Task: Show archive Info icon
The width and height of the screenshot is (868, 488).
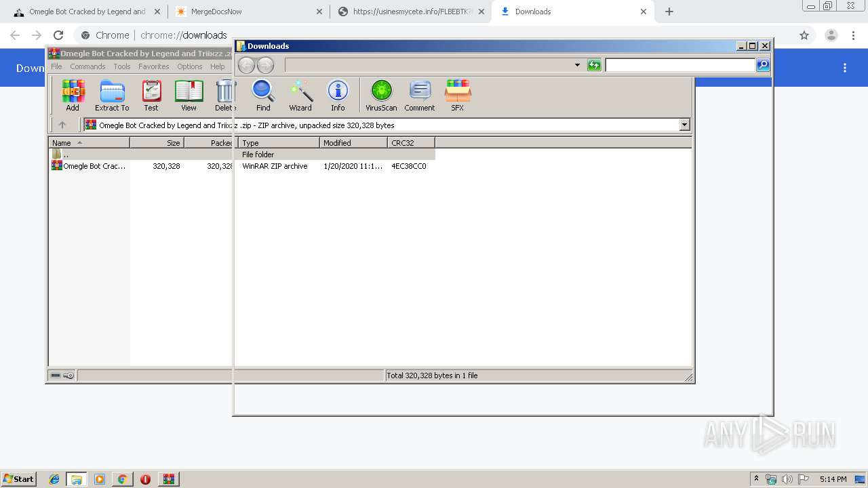Action: pyautogui.click(x=338, y=96)
